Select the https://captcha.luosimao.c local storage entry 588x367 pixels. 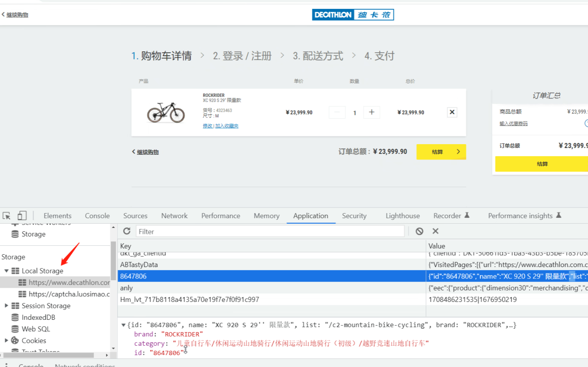(x=64, y=294)
